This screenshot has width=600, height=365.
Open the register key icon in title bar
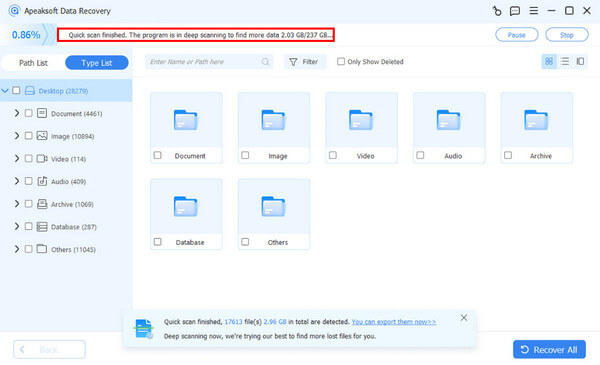coord(497,11)
